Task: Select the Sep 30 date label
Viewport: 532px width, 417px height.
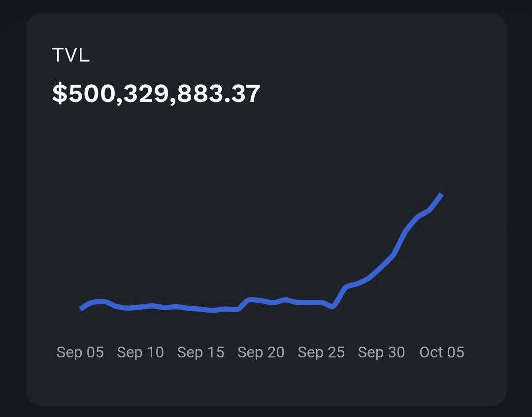Action: coord(381,352)
